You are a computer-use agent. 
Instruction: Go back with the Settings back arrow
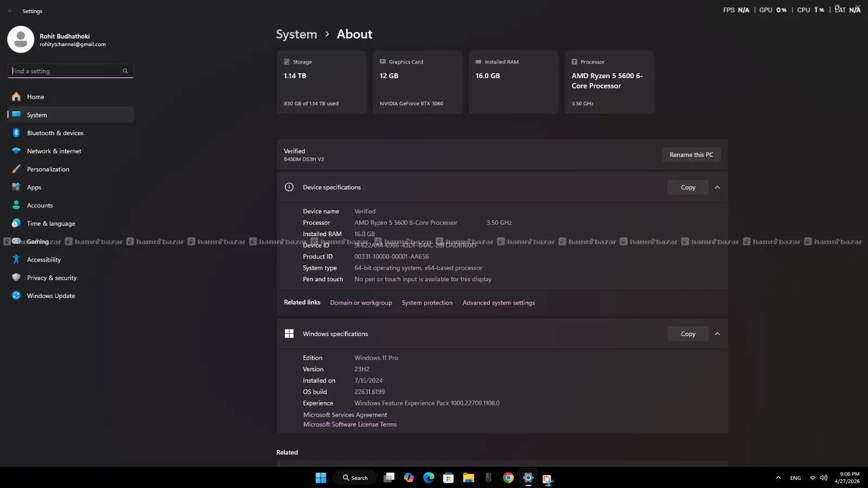11,11
